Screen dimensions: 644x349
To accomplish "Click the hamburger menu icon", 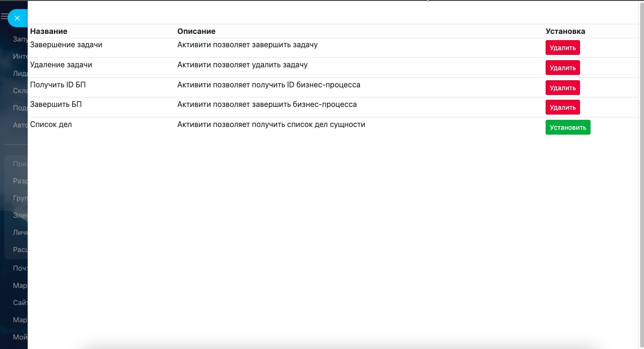I will coord(4,17).
